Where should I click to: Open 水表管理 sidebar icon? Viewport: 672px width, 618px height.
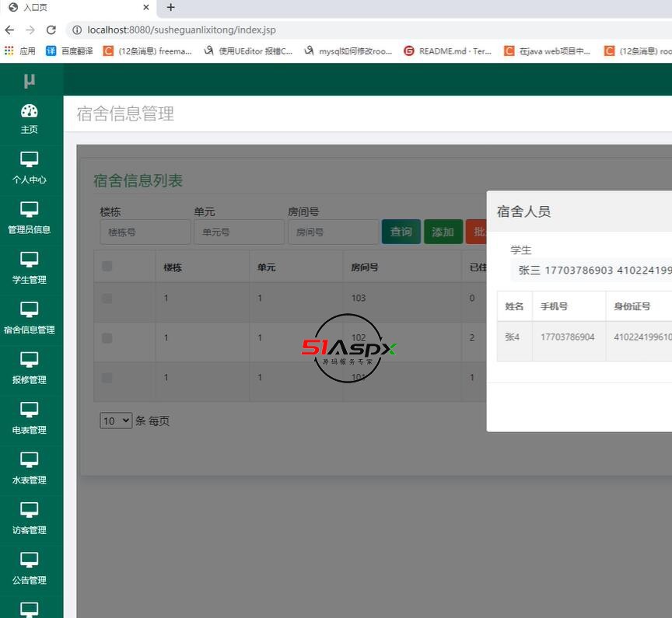(30, 460)
